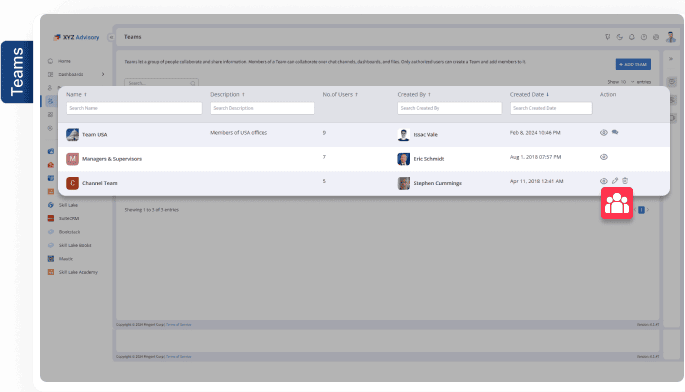View the Channel Team details

[x=603, y=181]
